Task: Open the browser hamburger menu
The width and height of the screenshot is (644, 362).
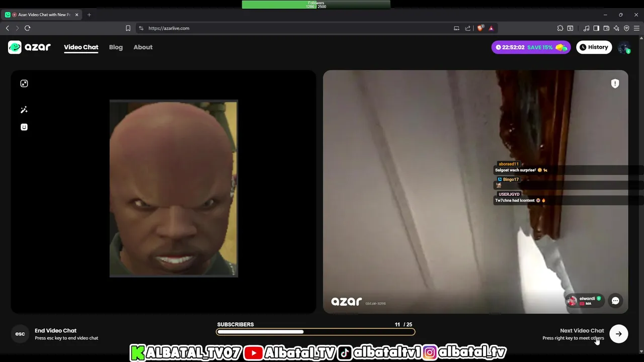Action: coord(636,28)
